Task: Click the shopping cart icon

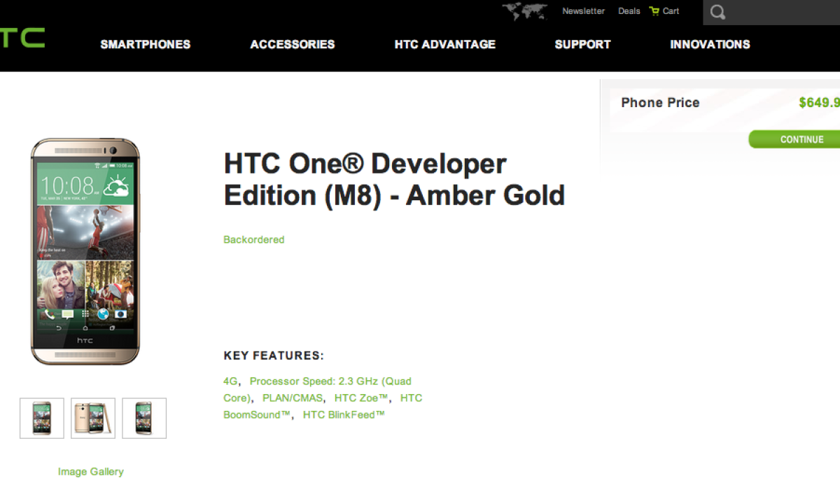Action: click(654, 11)
